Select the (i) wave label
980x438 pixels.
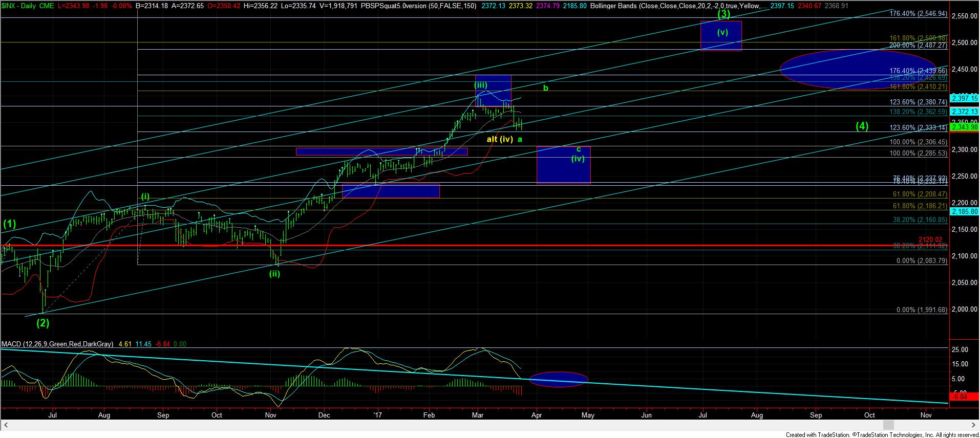pos(145,196)
